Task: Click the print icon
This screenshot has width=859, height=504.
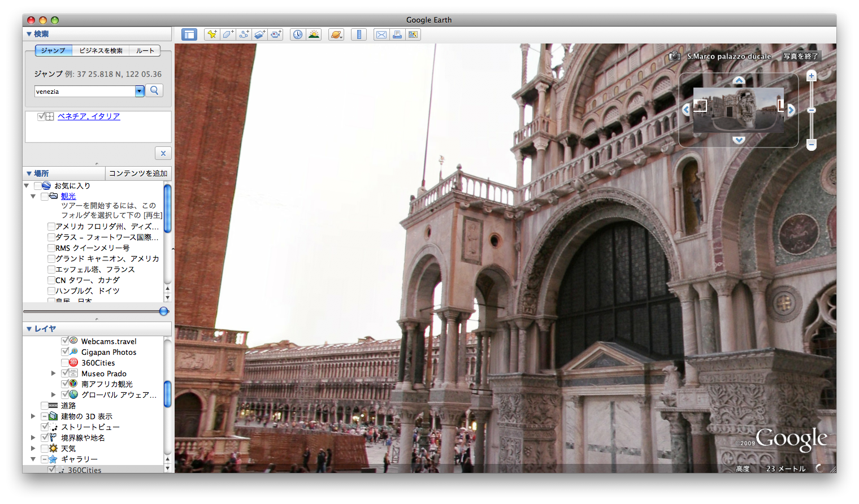Action: click(397, 34)
